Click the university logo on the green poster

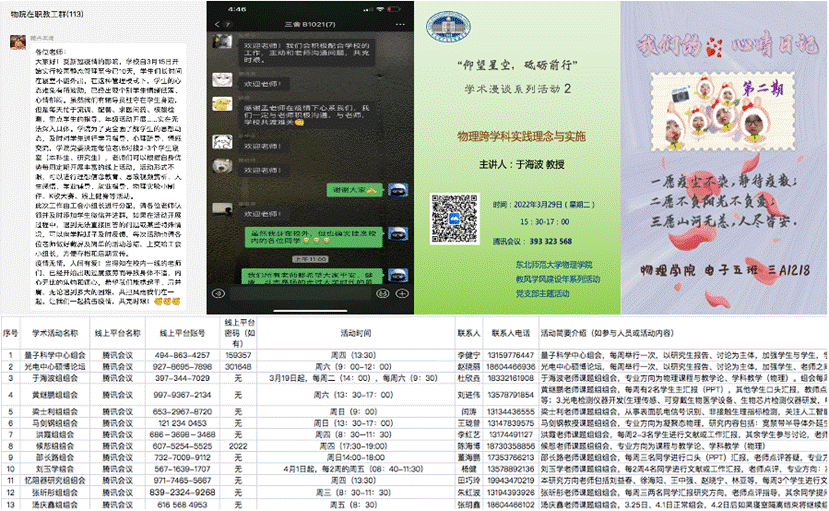coord(448,26)
